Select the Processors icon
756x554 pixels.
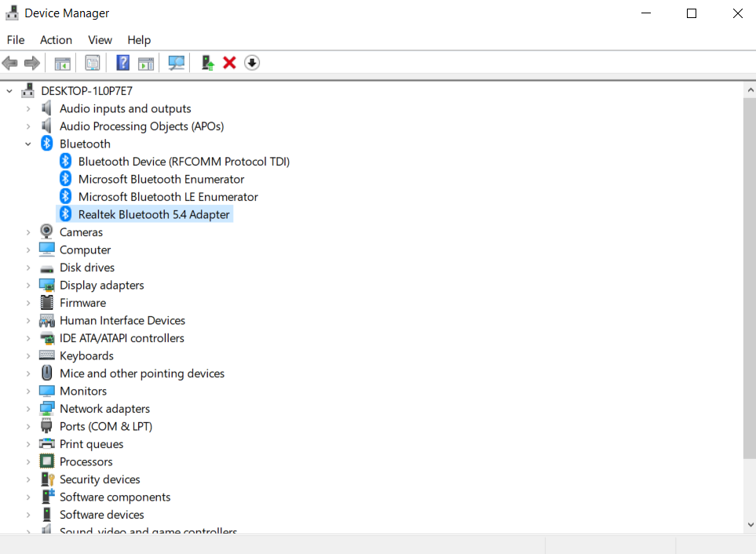[x=47, y=461]
